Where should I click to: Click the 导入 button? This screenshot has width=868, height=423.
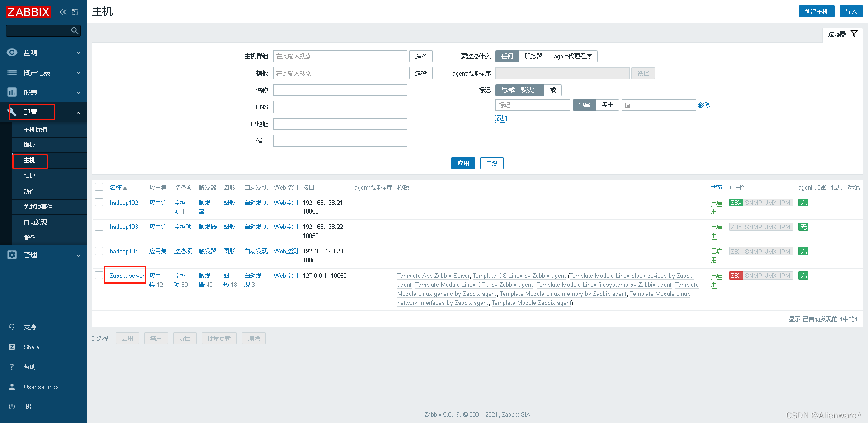[x=851, y=11]
